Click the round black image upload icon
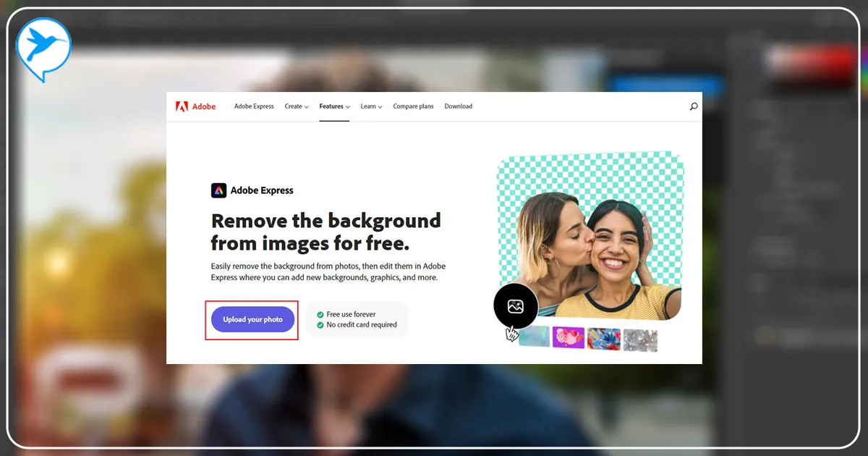Viewport: 868px width, 456px height. 516,306
